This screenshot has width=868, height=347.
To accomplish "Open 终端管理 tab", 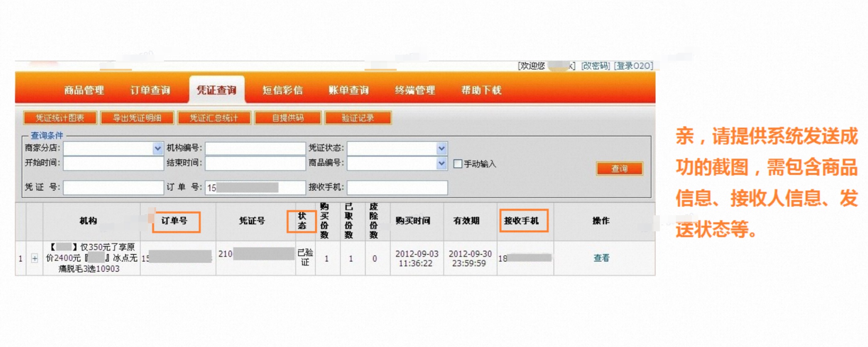I will coord(415,90).
